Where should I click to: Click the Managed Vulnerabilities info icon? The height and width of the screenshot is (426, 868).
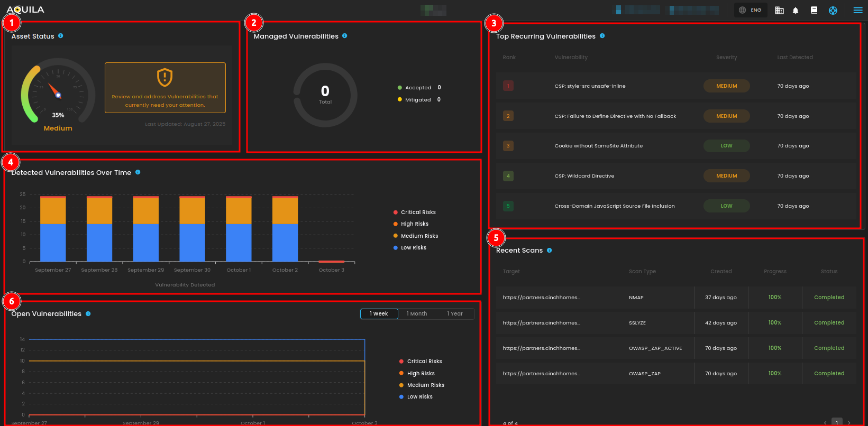345,36
